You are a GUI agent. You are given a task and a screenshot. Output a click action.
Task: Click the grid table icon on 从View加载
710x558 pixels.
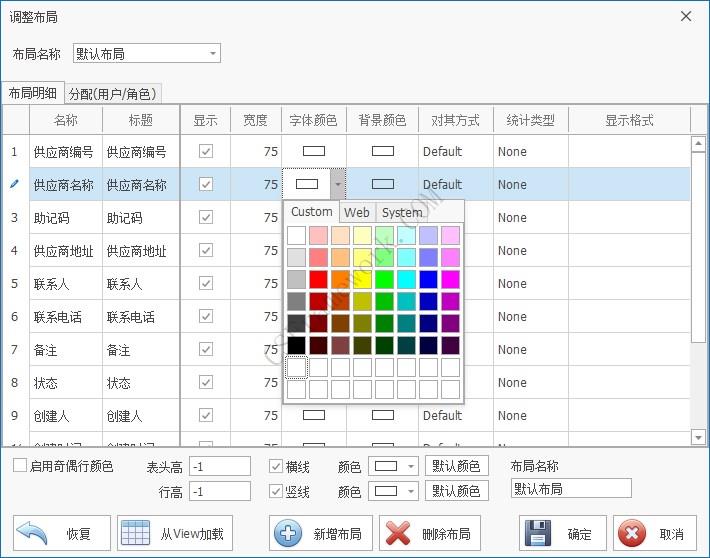click(x=135, y=533)
